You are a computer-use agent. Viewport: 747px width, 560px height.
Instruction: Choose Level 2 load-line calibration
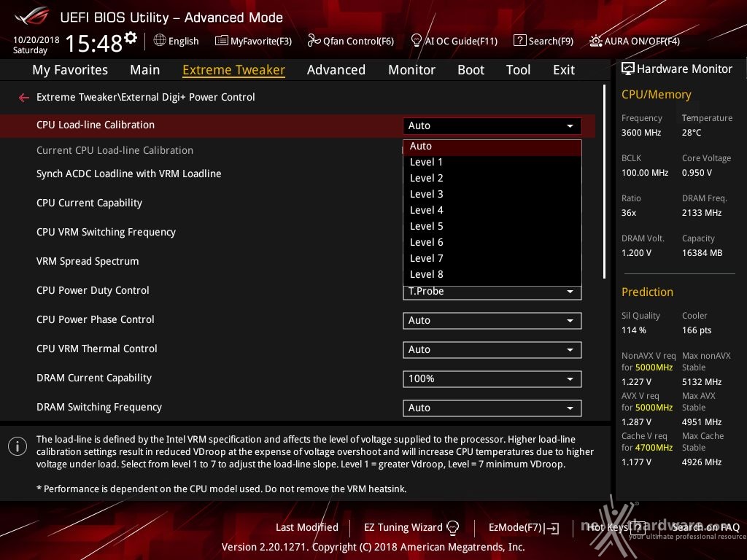pos(492,178)
